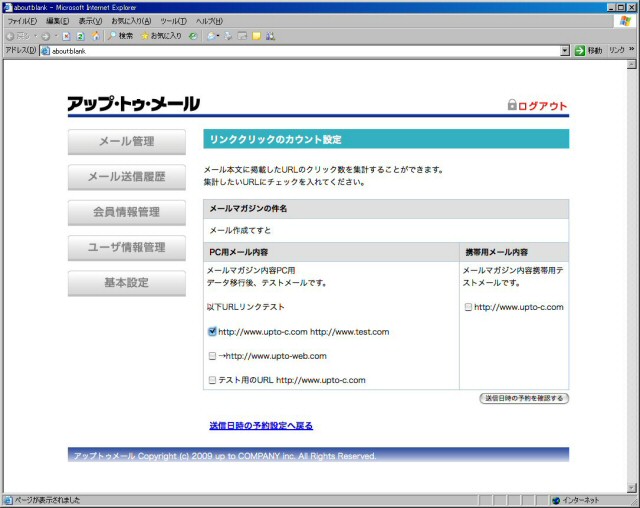This screenshot has width=640, height=508.
Task: Click the Windows flag logo
Action: tap(625, 21)
